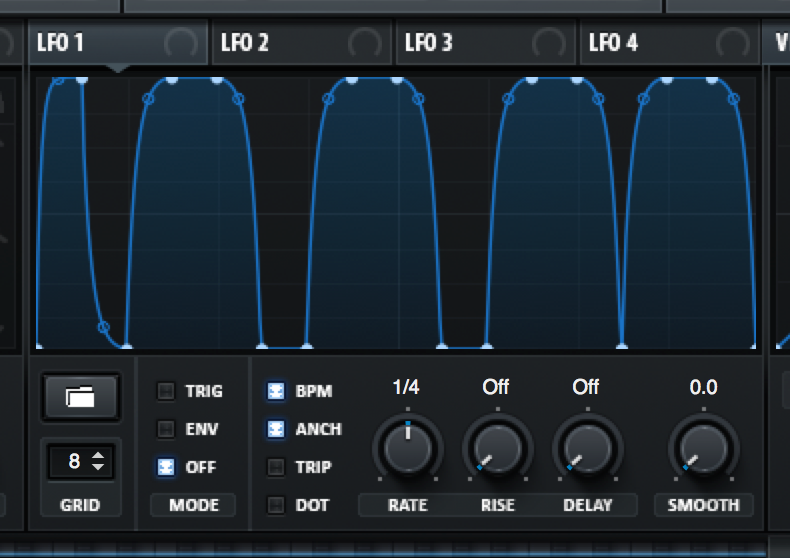790x558 pixels.
Task: Switch to the LFO 3 tab
Action: click(486, 43)
